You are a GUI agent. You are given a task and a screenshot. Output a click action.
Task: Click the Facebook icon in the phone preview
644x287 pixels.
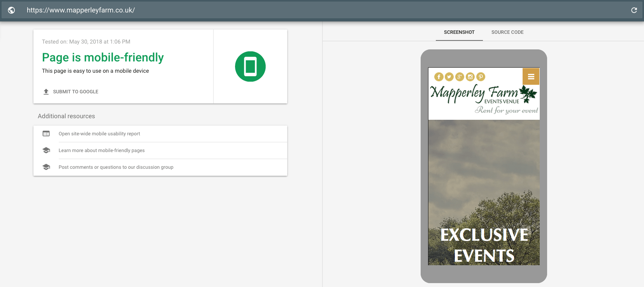point(439,77)
